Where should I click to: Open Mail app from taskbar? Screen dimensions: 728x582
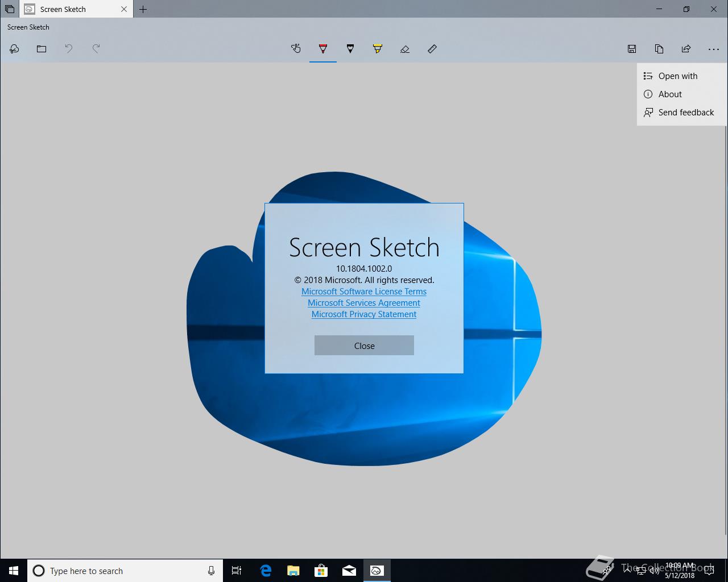point(349,571)
